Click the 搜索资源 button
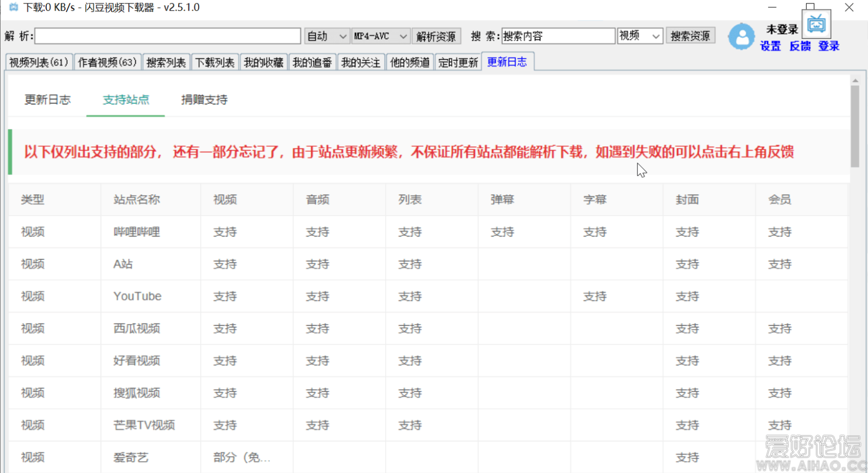The image size is (868, 473). 689,36
